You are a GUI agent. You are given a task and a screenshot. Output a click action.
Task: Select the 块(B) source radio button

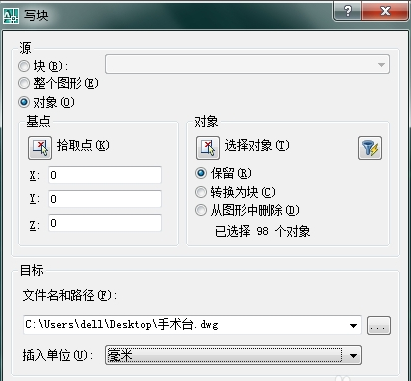[x=24, y=66]
